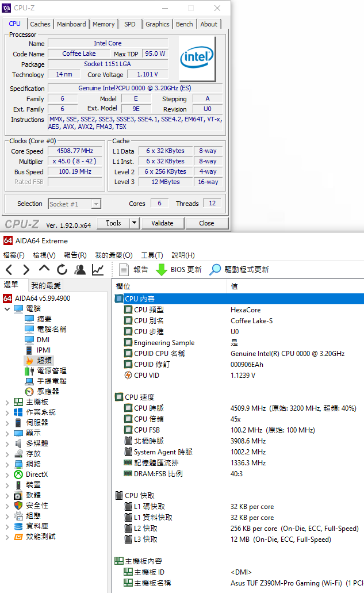
Task: Select the 感應器 sensor item
Action: [42, 392]
